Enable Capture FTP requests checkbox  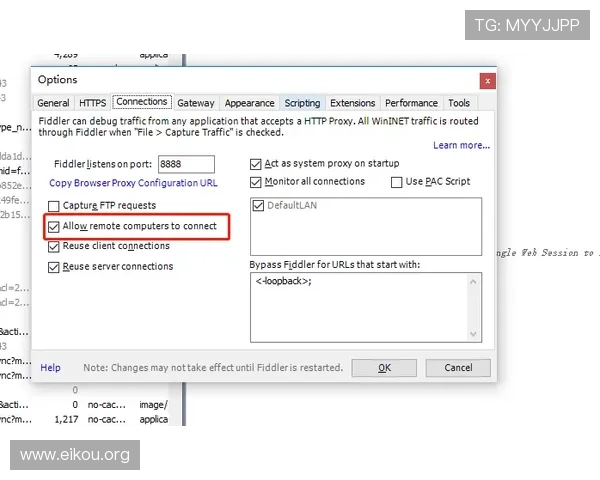coord(54,206)
